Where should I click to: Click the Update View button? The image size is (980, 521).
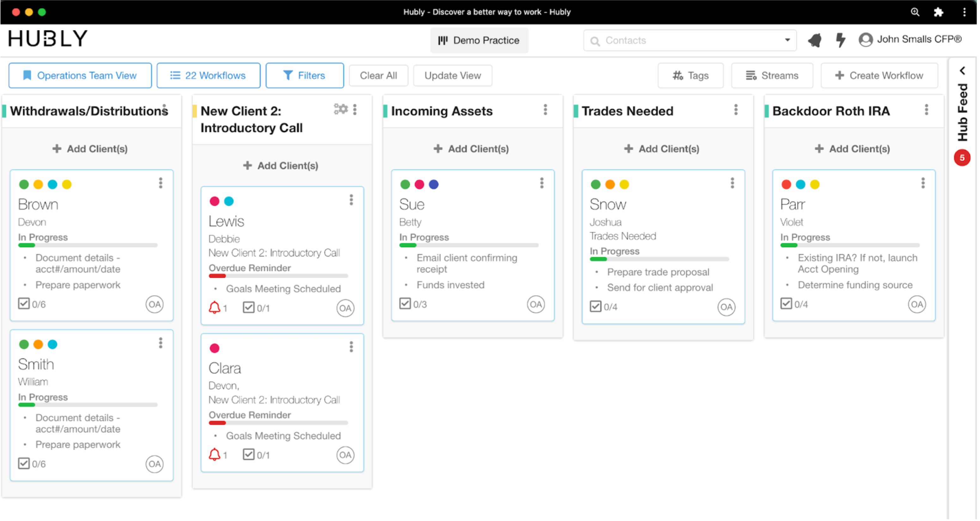click(452, 75)
